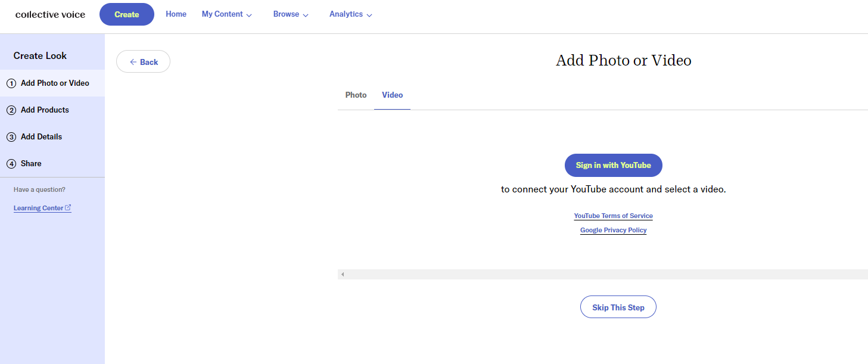This screenshot has height=364, width=868.
Task: Click the 'Have a question?' text
Action: (x=39, y=189)
